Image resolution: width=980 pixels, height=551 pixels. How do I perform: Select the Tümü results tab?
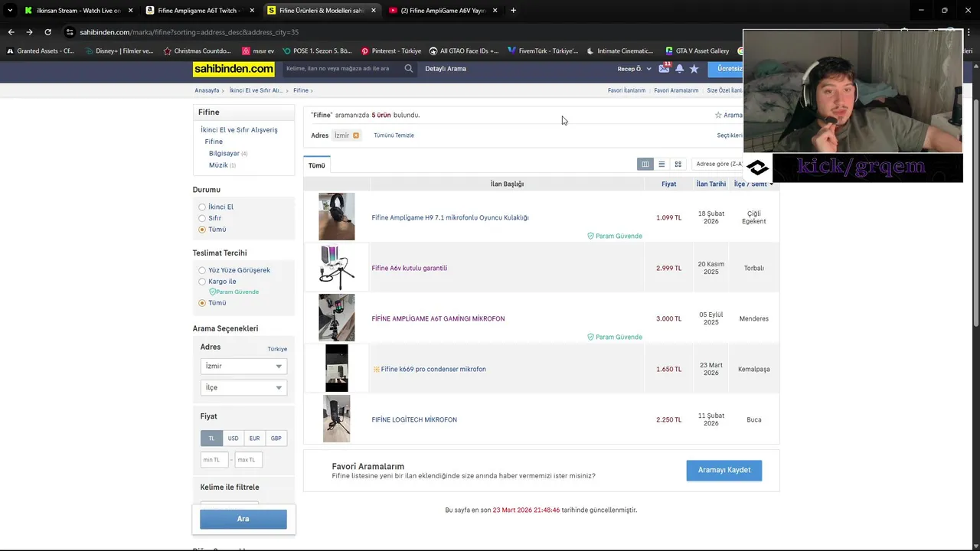pyautogui.click(x=317, y=165)
